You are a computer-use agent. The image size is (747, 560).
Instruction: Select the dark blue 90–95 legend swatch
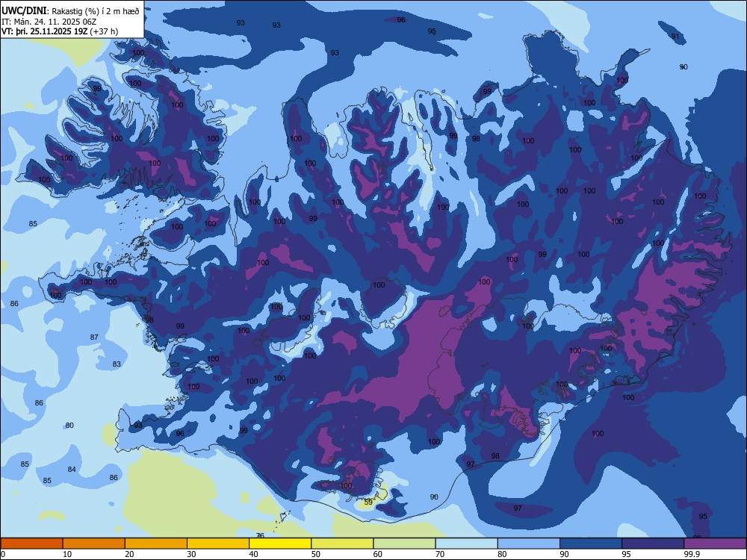click(x=591, y=543)
